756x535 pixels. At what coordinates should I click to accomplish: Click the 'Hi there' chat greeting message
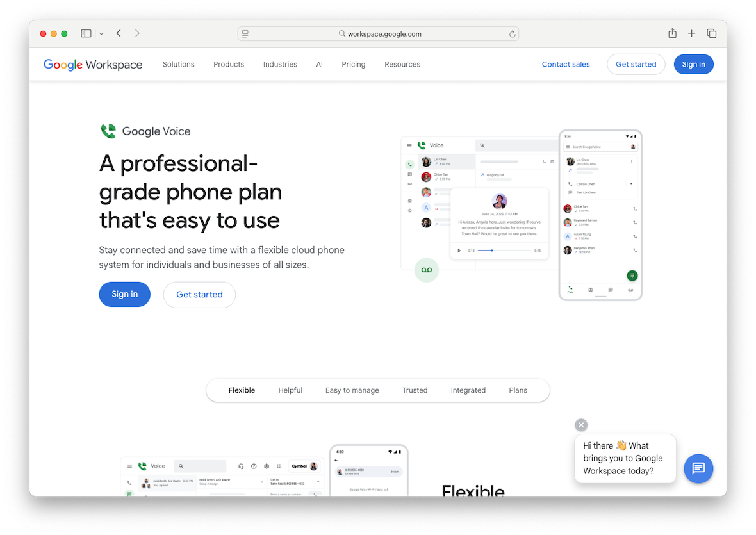(625, 458)
